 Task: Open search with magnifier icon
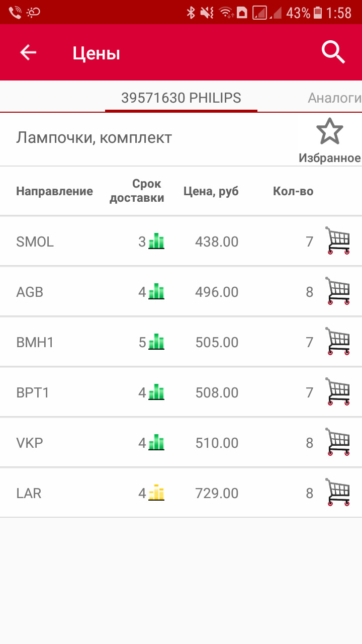click(333, 52)
